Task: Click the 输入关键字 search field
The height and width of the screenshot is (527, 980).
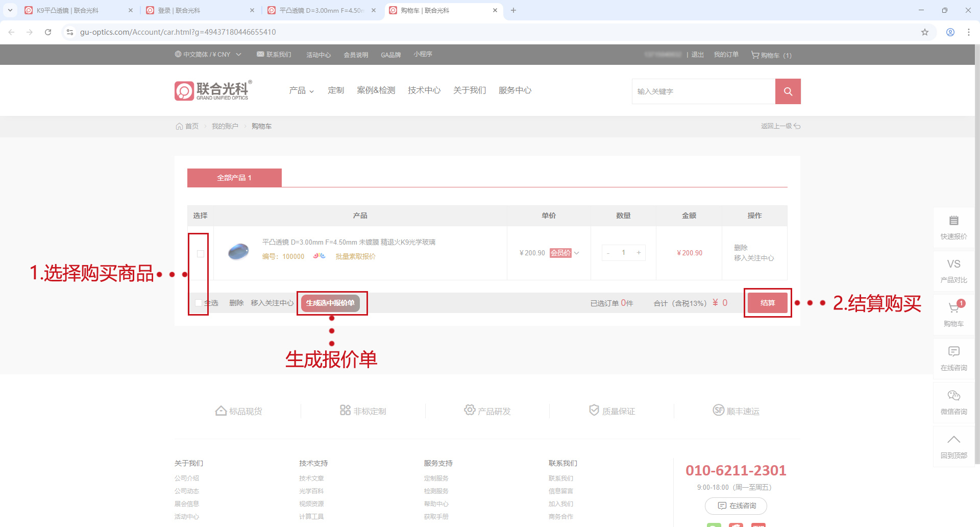Action: point(703,91)
